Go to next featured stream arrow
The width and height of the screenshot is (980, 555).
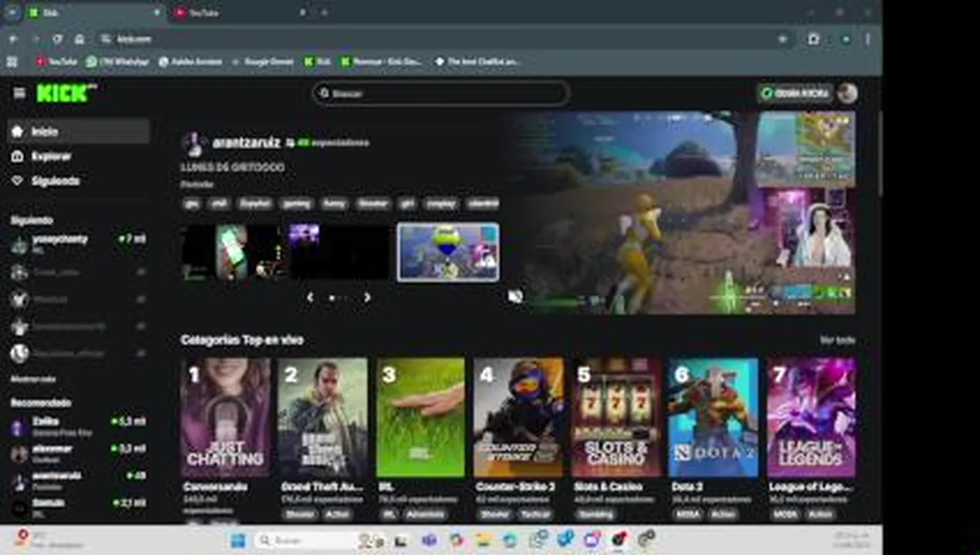tap(367, 298)
